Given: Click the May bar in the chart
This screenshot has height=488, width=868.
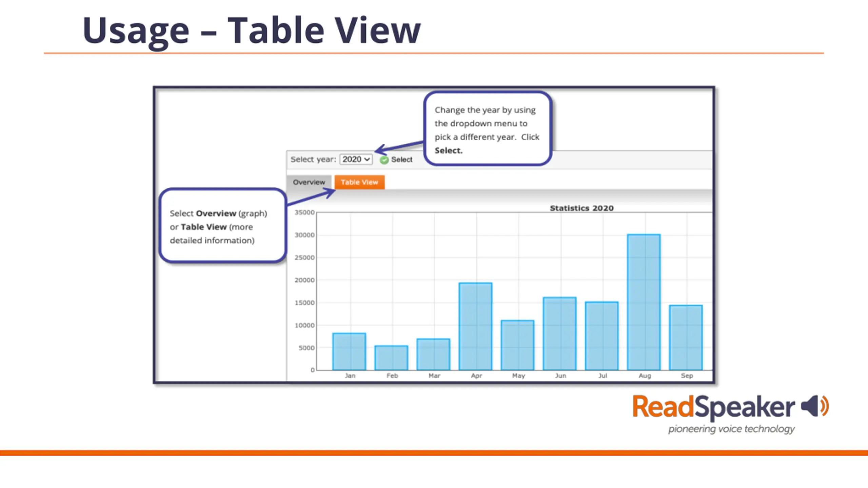Looking at the screenshot, I should [x=517, y=345].
